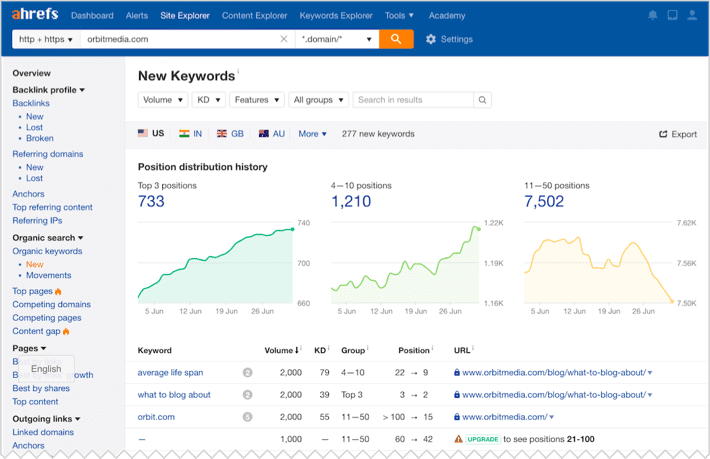The height and width of the screenshot is (459, 710).
Task: Open the All groups filter dropdown
Action: 318,100
